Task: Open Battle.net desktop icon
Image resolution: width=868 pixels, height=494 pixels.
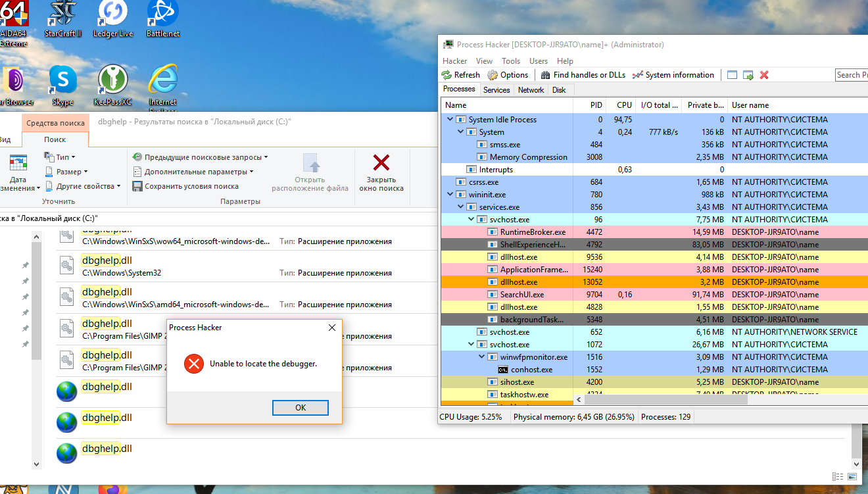Action: point(162,14)
